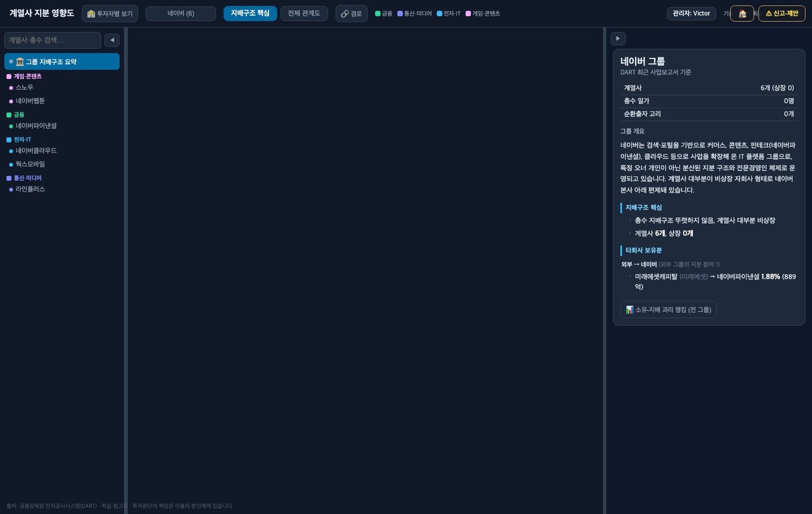
Task: Click the 관리자: Victor badge
Action: coord(691,13)
